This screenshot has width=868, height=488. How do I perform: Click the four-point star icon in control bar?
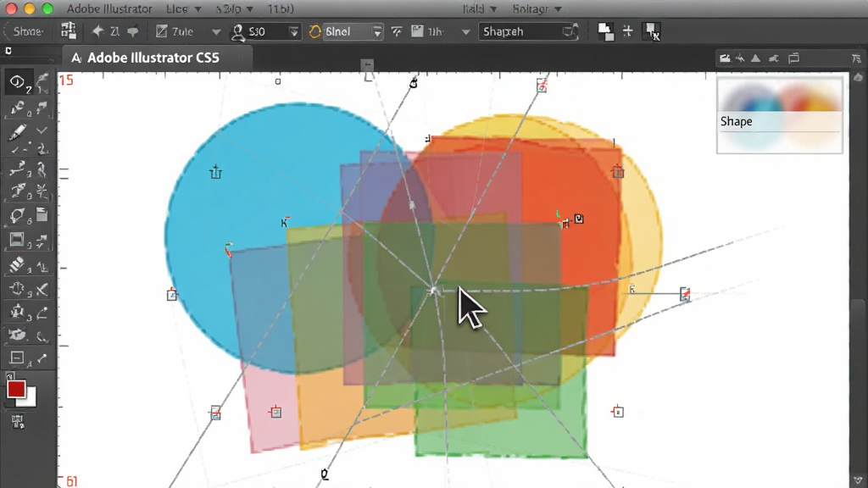coord(97,31)
